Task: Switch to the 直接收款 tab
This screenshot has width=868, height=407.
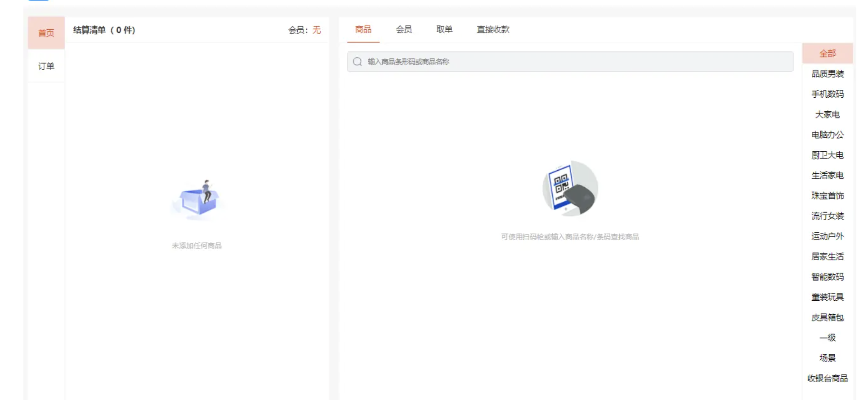Action: click(x=493, y=30)
